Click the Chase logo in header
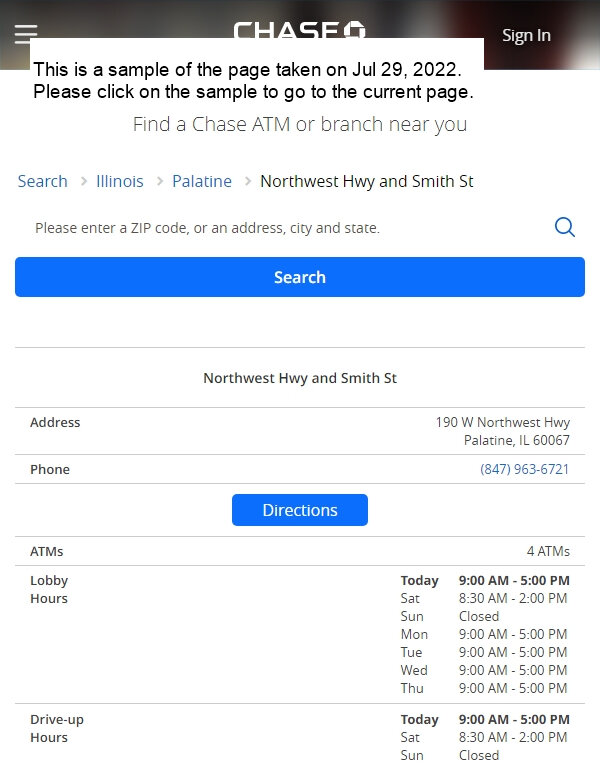Screen dimensions: 600x768 coord(299,30)
